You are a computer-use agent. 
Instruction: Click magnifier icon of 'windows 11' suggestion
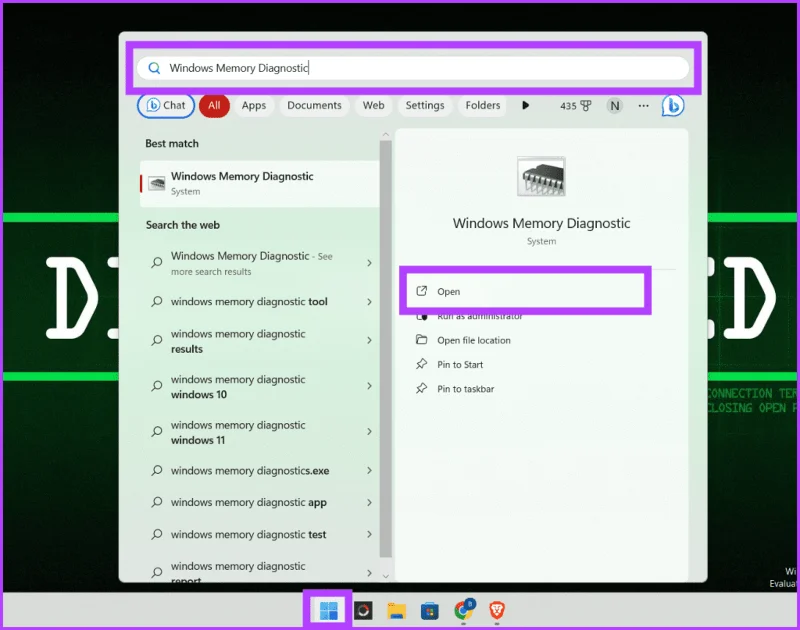coord(157,432)
